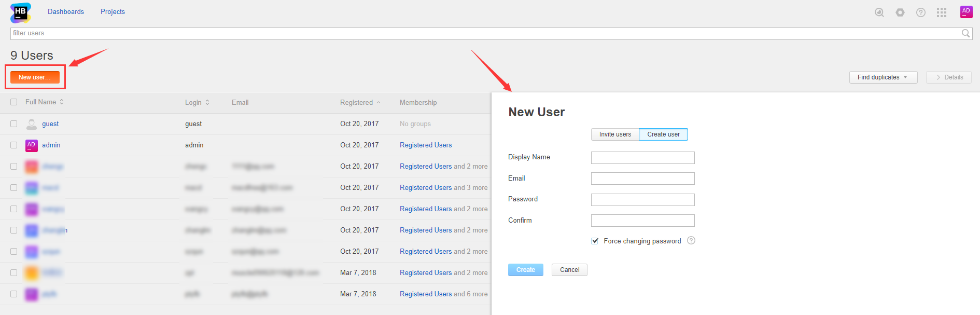Click help icon beside Force changing password
The height and width of the screenshot is (315, 980).
click(x=691, y=241)
